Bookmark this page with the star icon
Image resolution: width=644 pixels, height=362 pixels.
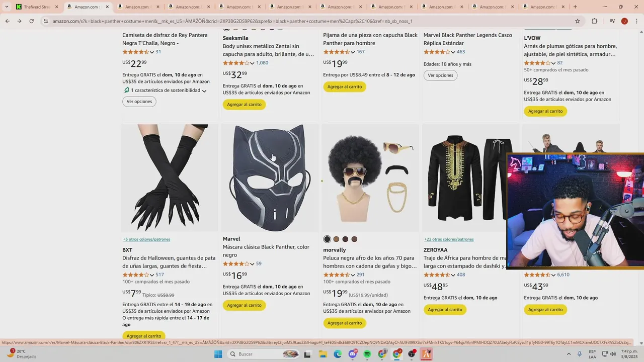(578, 21)
